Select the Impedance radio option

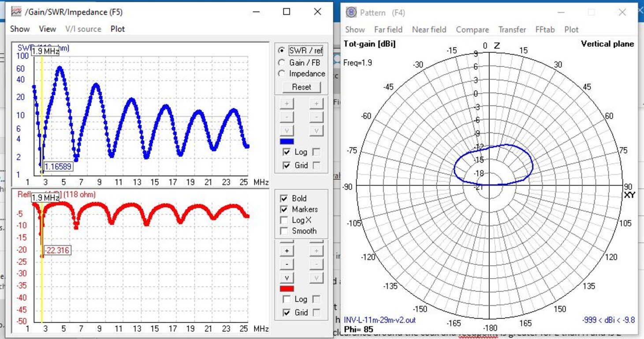(x=302, y=73)
